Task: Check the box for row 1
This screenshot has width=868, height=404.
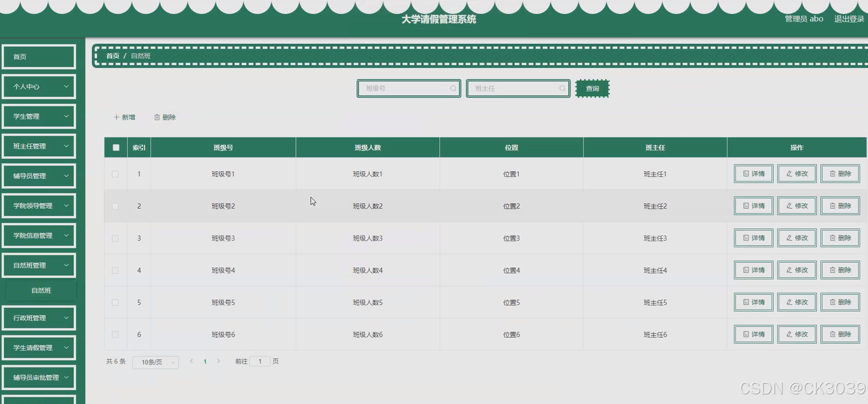Action: point(115,174)
